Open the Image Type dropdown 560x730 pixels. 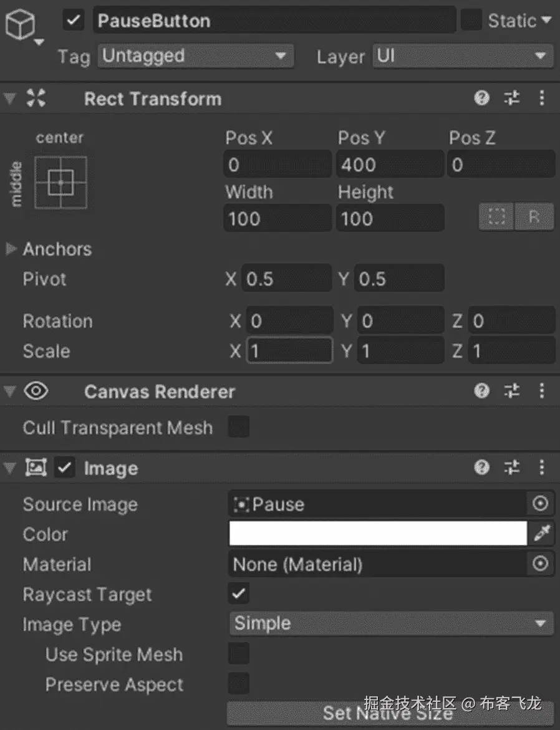coord(390,623)
